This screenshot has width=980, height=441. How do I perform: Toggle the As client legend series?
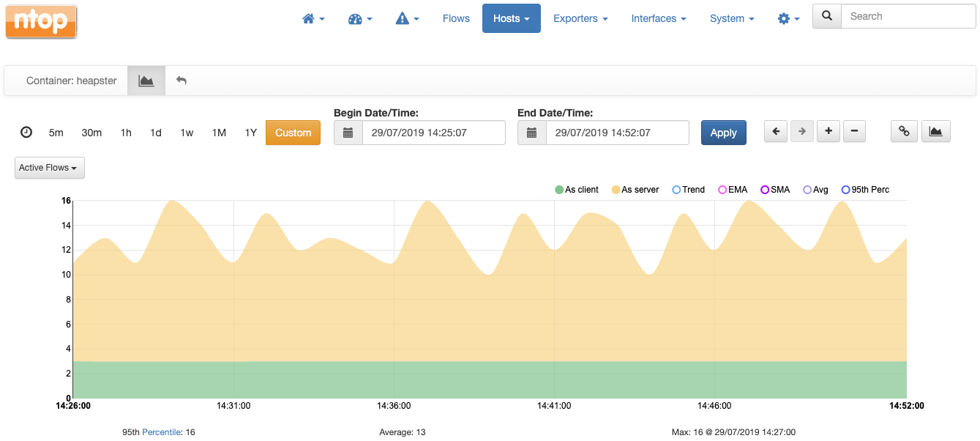click(577, 190)
